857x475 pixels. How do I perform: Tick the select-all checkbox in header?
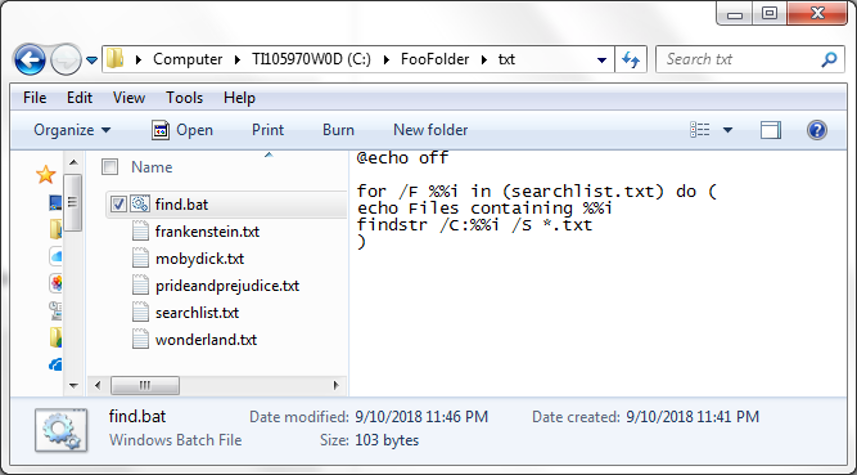coord(110,167)
